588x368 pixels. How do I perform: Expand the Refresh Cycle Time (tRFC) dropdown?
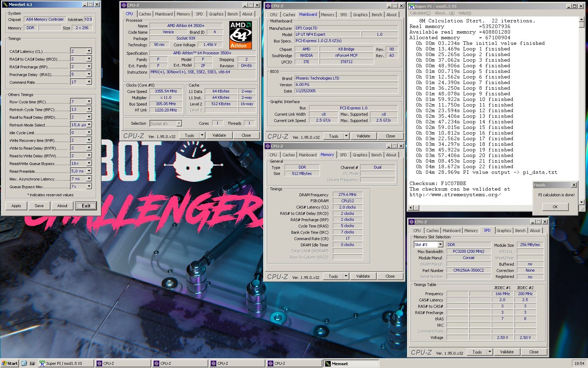pos(89,109)
